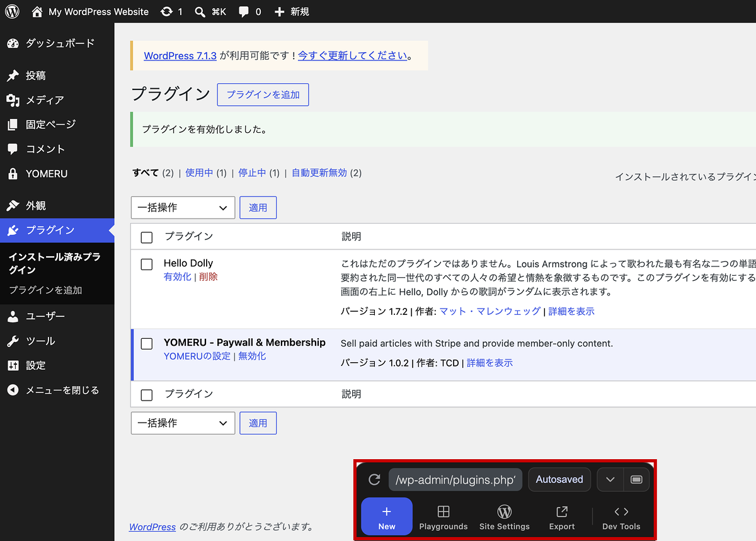Click the プラグイン column header
This screenshot has height=541, width=756.
pyautogui.click(x=189, y=237)
